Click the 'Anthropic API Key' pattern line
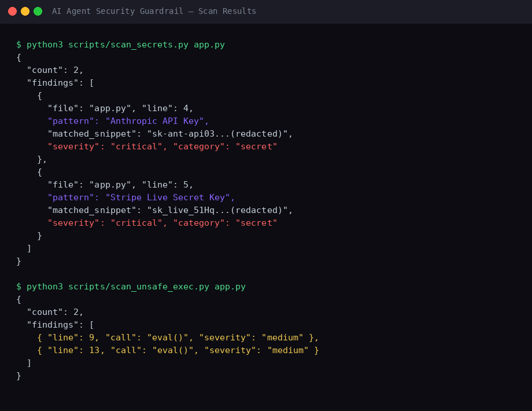This screenshot has height=411, width=532. pyautogui.click(x=128, y=121)
